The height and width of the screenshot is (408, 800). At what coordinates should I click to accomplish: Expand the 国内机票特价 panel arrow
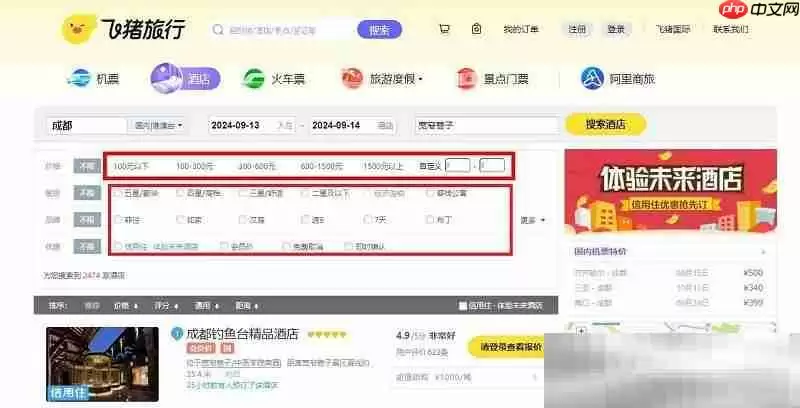coord(764,252)
